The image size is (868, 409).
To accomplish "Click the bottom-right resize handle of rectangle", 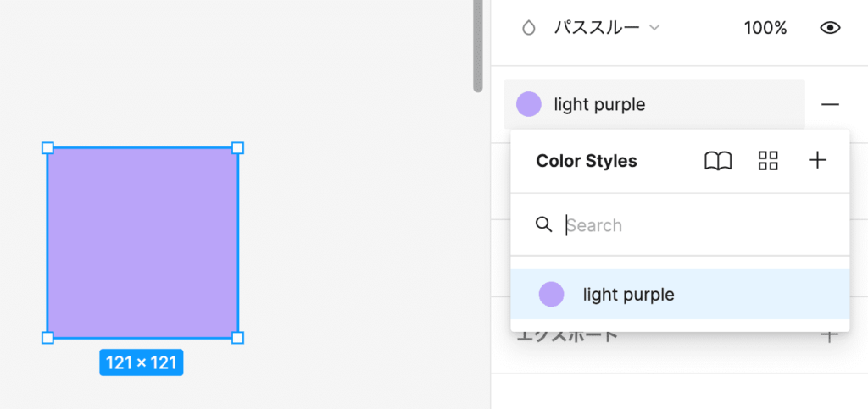I will tap(237, 338).
